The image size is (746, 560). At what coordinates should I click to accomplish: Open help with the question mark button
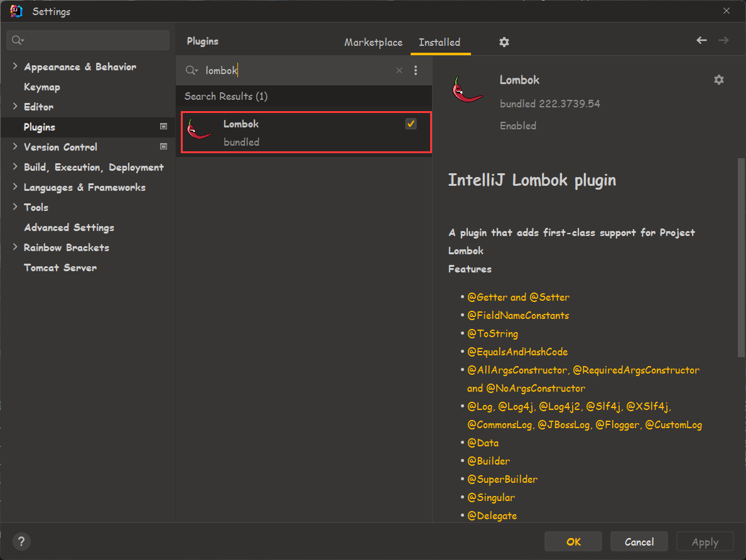[21, 541]
